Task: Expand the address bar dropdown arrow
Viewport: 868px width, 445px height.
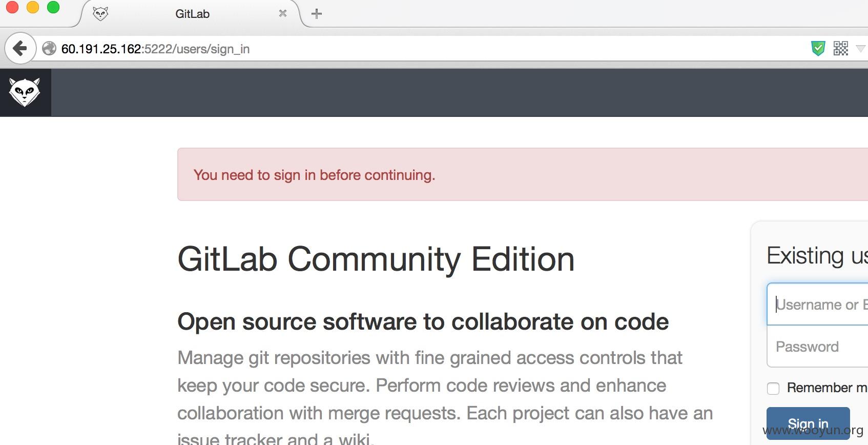Action: pos(861,49)
